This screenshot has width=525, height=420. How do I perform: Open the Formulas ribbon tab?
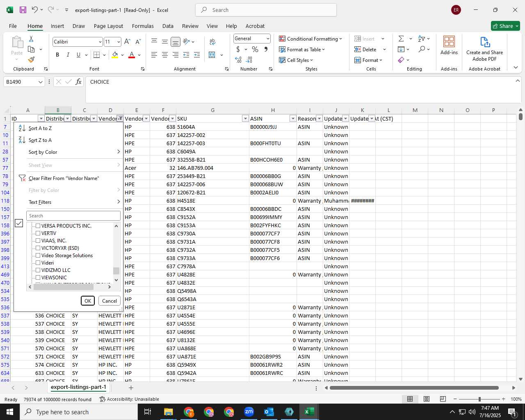(x=143, y=26)
